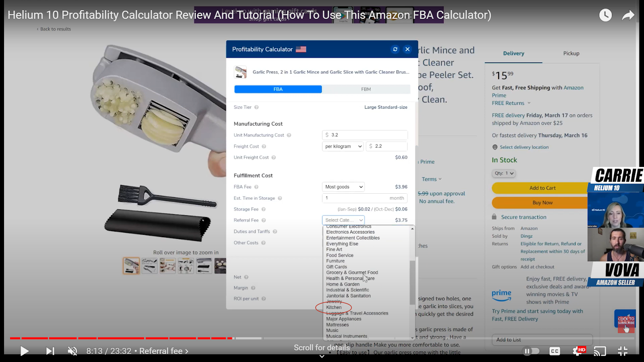
Task: Click the Add to Cart button
Action: (542, 188)
